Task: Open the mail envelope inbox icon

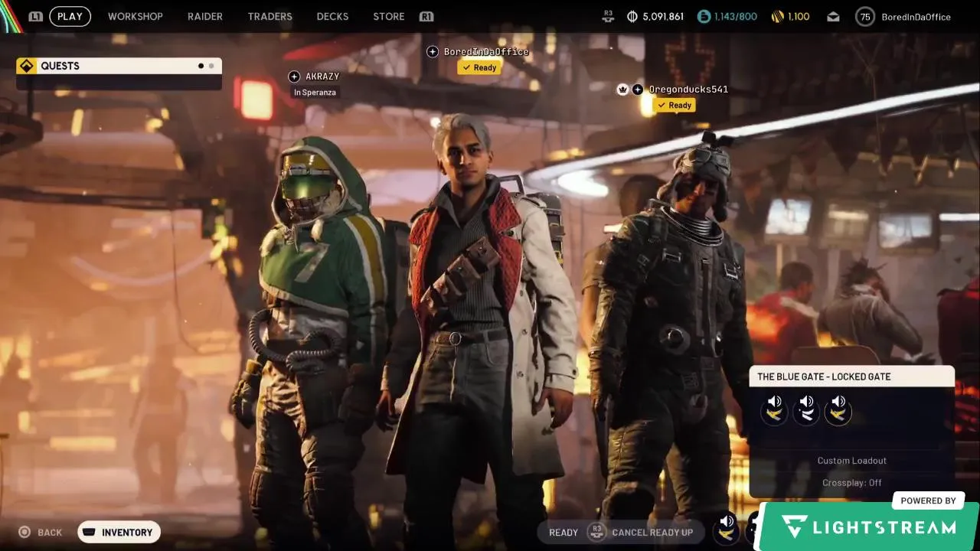Action: pos(834,17)
